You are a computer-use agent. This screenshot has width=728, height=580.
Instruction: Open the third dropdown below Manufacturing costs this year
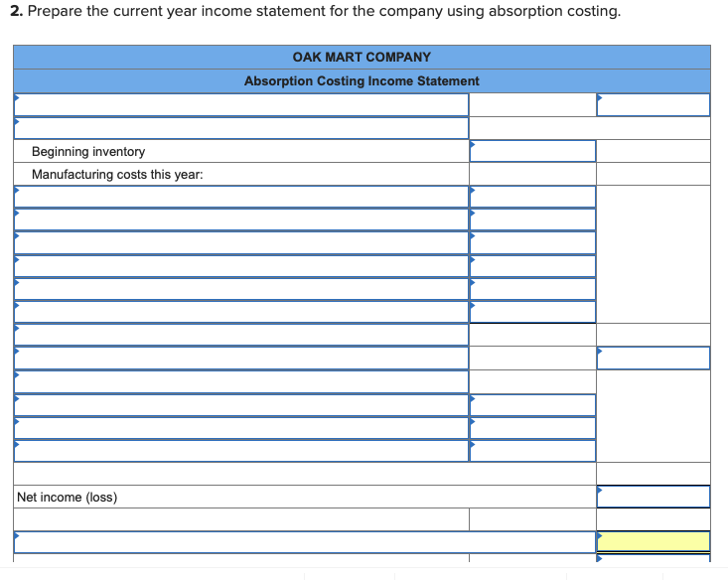[x=241, y=243]
